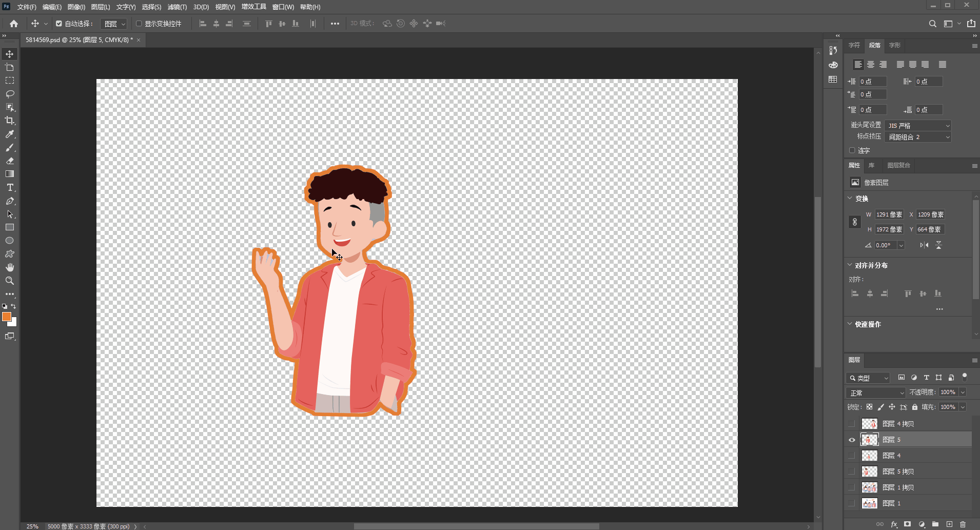Toggle the Auto-Select checkbox
The width and height of the screenshot is (980, 530).
coord(59,24)
